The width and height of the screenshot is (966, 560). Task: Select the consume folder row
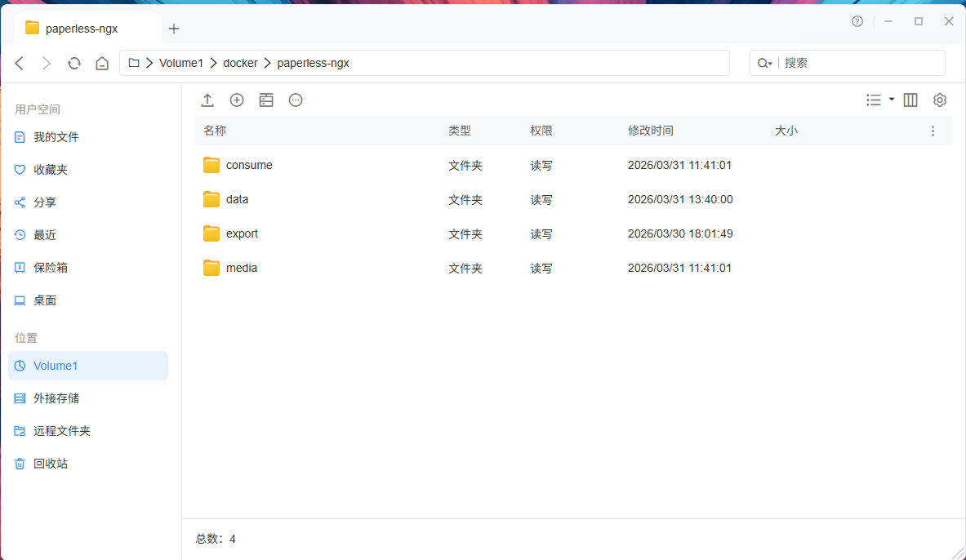tap(573, 165)
